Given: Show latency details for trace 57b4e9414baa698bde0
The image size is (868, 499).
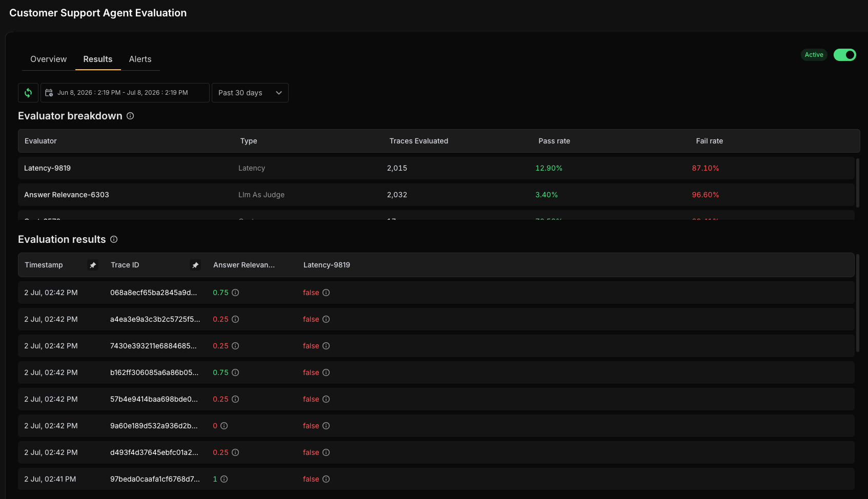Looking at the screenshot, I should pos(326,399).
